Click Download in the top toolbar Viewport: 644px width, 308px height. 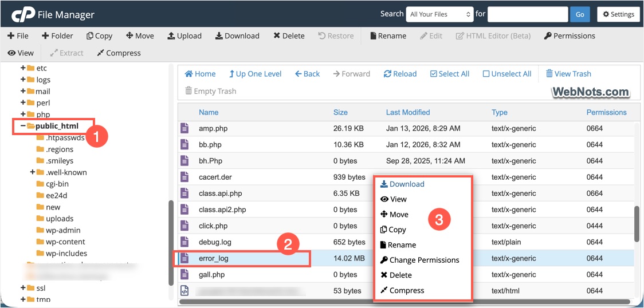click(x=237, y=36)
